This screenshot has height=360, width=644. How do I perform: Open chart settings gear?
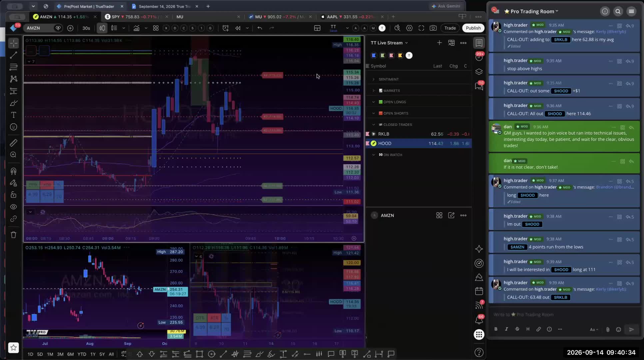[x=409, y=28]
